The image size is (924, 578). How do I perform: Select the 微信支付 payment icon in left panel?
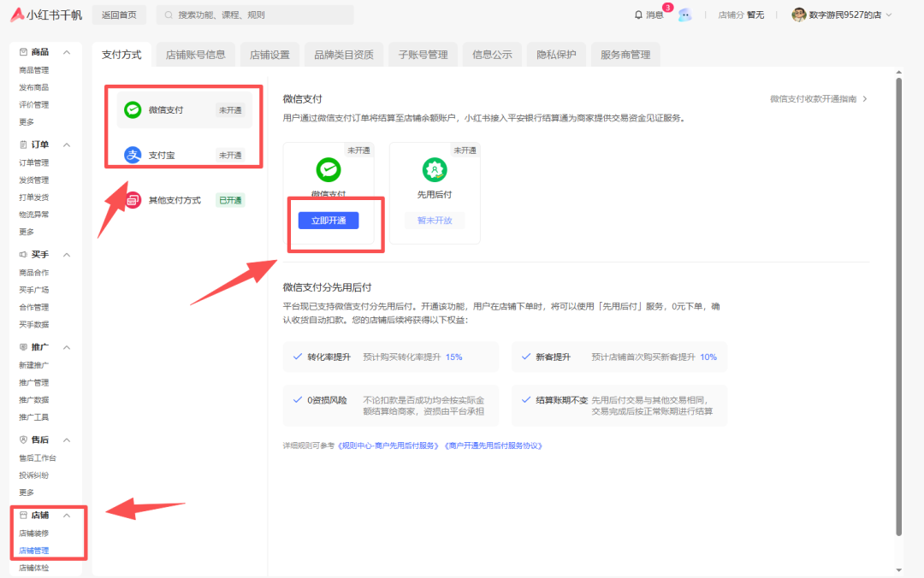tap(132, 109)
